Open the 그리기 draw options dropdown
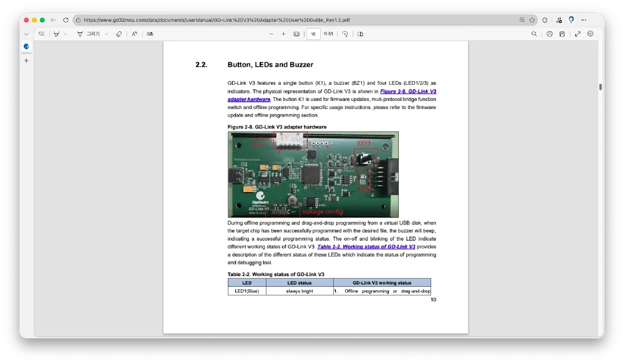 (107, 34)
